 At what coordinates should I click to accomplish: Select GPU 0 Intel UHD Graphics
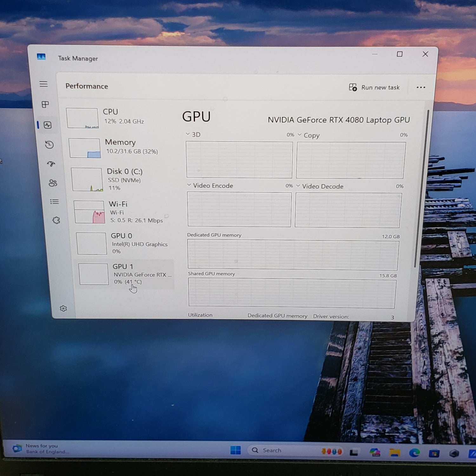coord(127,243)
